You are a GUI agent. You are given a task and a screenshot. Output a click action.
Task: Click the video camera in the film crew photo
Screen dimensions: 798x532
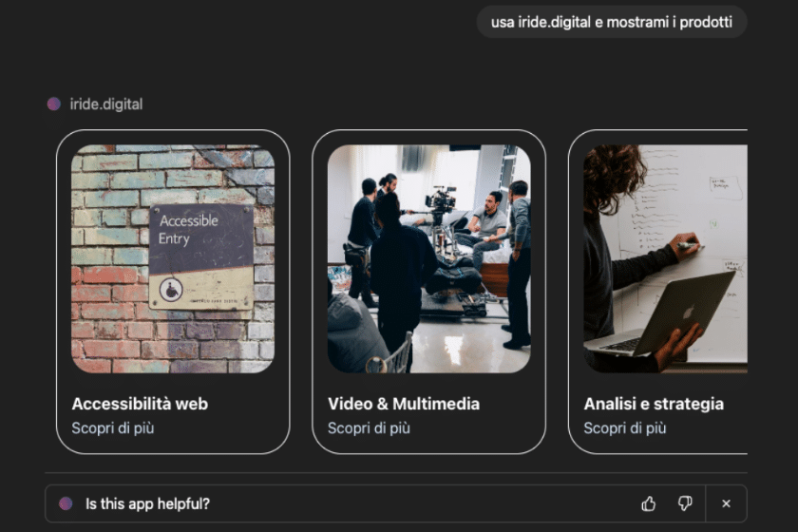coord(440,201)
